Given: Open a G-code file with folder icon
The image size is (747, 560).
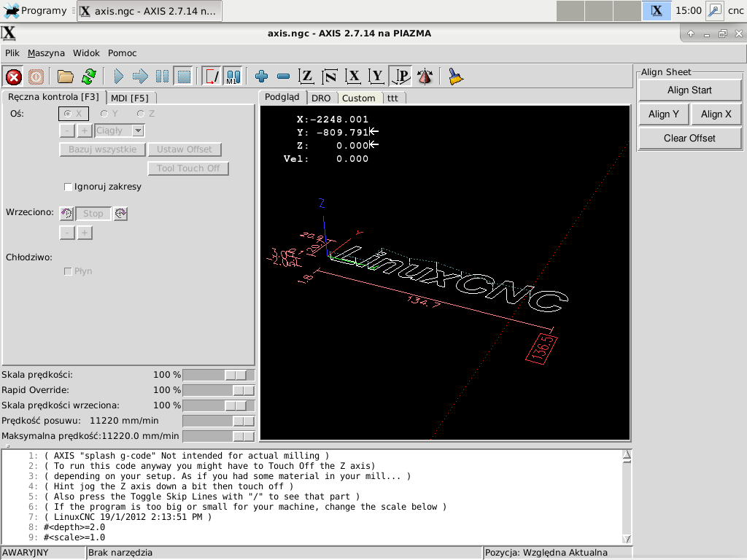Looking at the screenshot, I should (x=65, y=76).
